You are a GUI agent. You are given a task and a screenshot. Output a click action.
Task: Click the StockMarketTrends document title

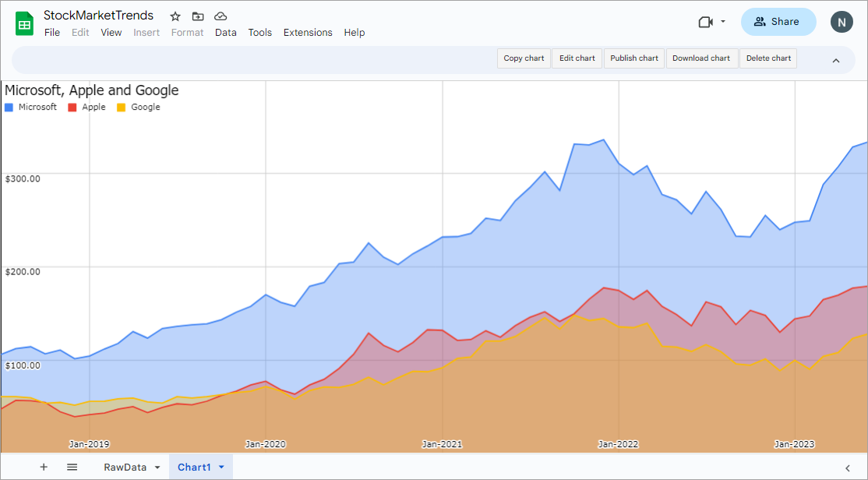pyautogui.click(x=98, y=16)
